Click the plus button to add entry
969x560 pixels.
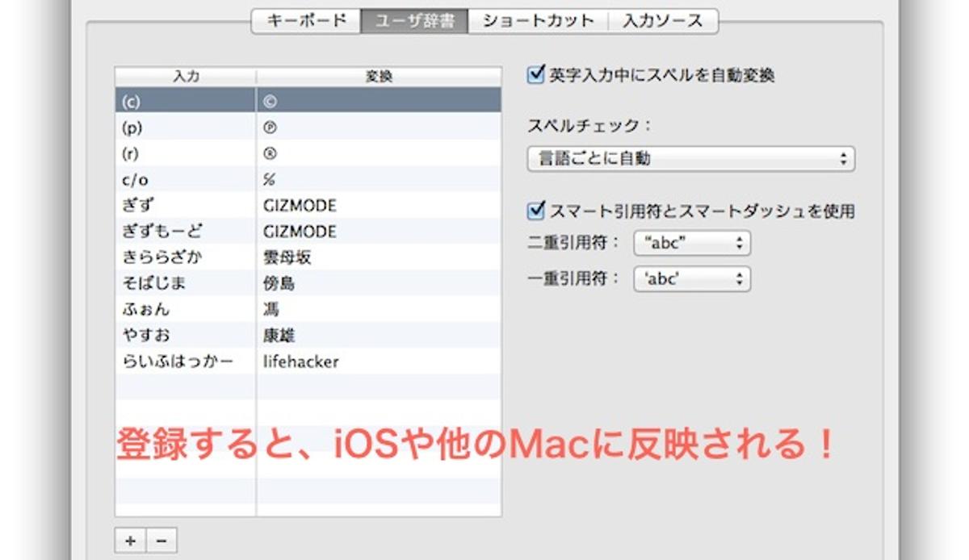coord(131,541)
